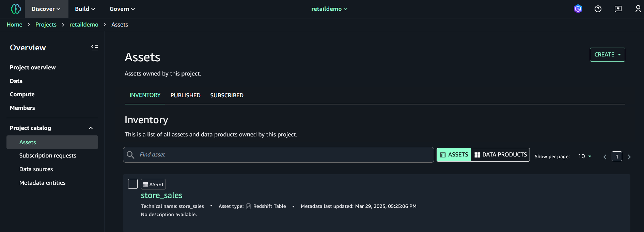Click the Assets breadcrumb text
The height and width of the screenshot is (232, 644).
pyautogui.click(x=120, y=24)
